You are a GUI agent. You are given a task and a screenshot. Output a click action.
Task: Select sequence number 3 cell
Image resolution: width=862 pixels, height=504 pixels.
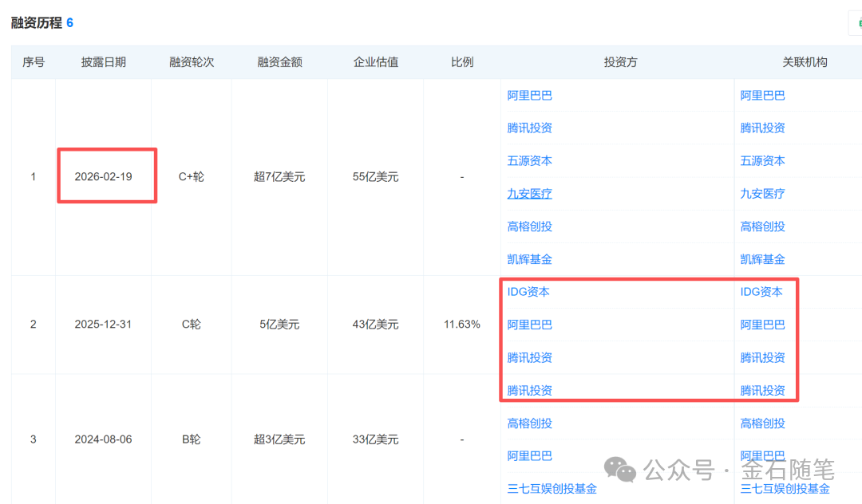pos(33,439)
